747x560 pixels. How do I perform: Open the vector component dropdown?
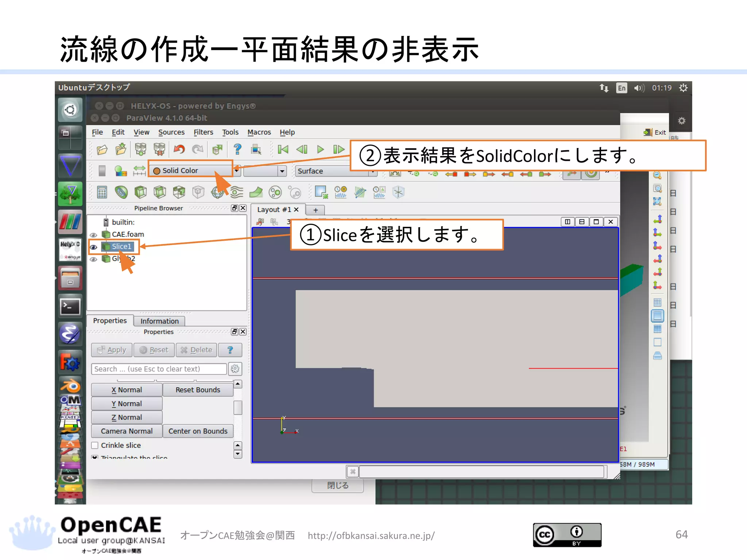(x=265, y=171)
